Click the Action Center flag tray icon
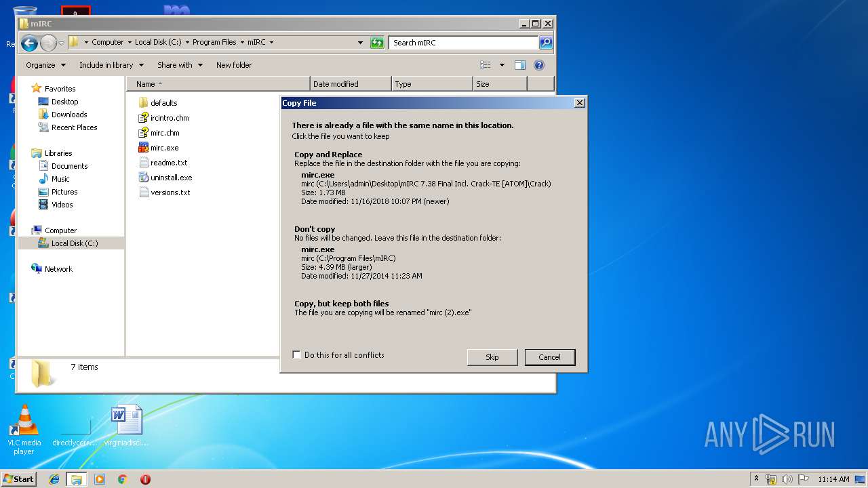This screenshot has width=868, height=488. (802, 479)
